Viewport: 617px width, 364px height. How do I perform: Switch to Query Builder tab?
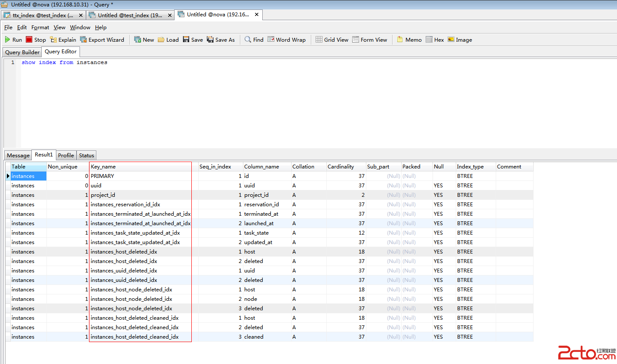pyautogui.click(x=22, y=52)
